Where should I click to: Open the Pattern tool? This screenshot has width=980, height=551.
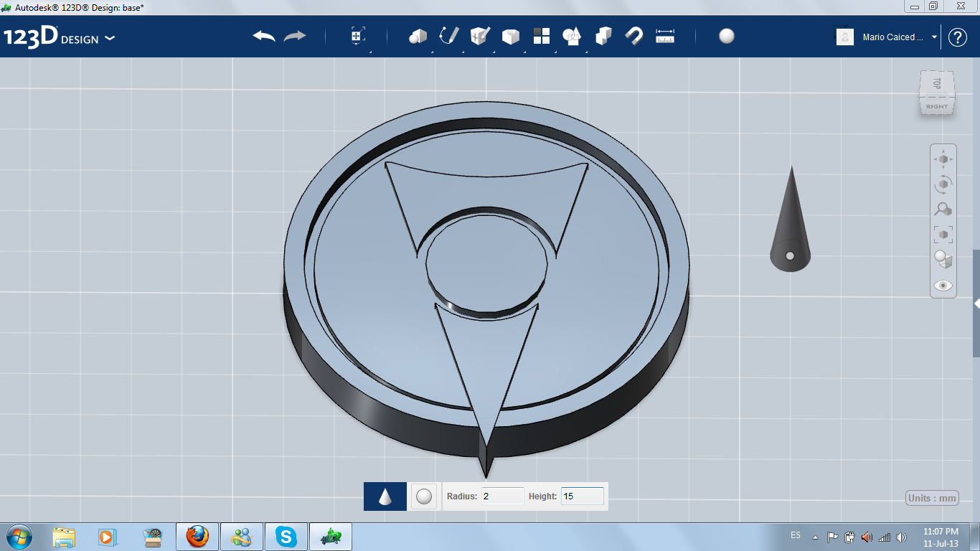coord(541,36)
